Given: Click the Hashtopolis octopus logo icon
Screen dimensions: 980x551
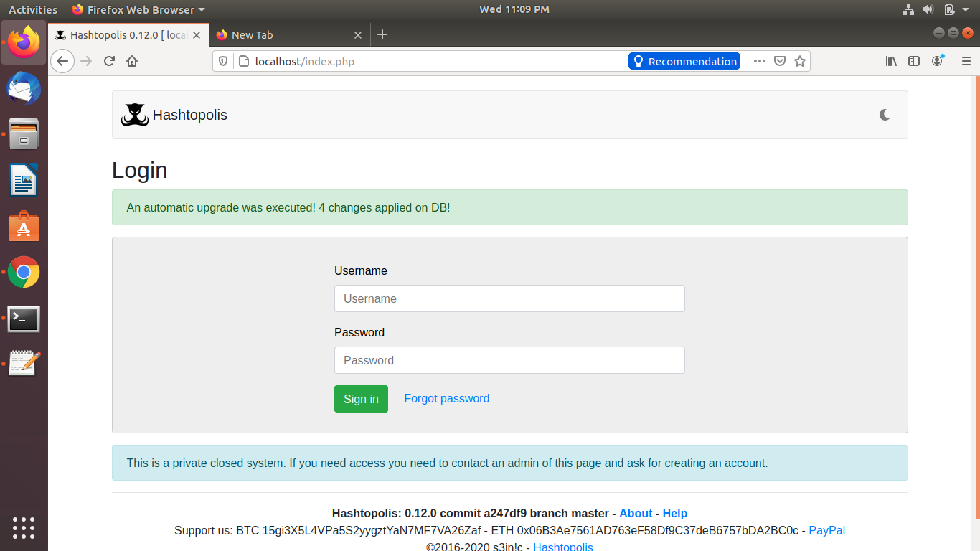Looking at the screenshot, I should [x=134, y=115].
